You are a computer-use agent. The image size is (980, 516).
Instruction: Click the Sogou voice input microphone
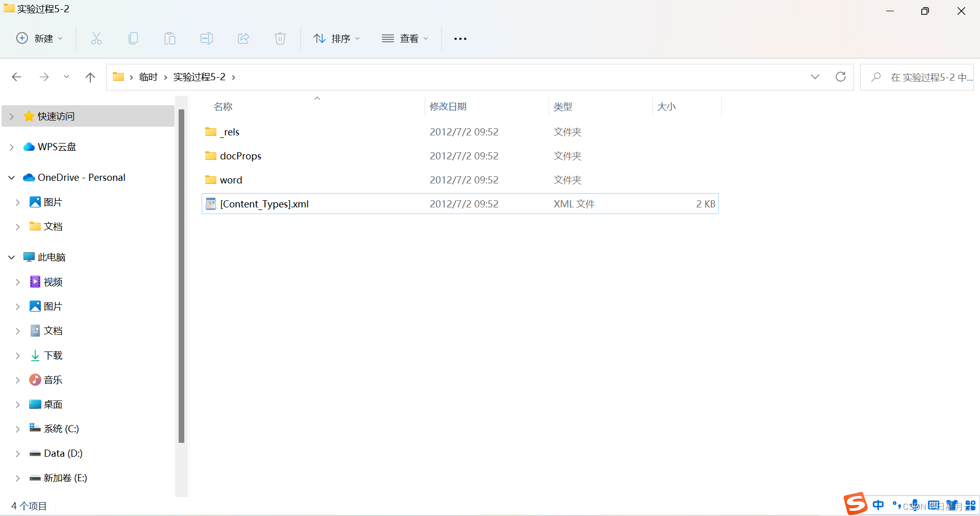tap(915, 505)
